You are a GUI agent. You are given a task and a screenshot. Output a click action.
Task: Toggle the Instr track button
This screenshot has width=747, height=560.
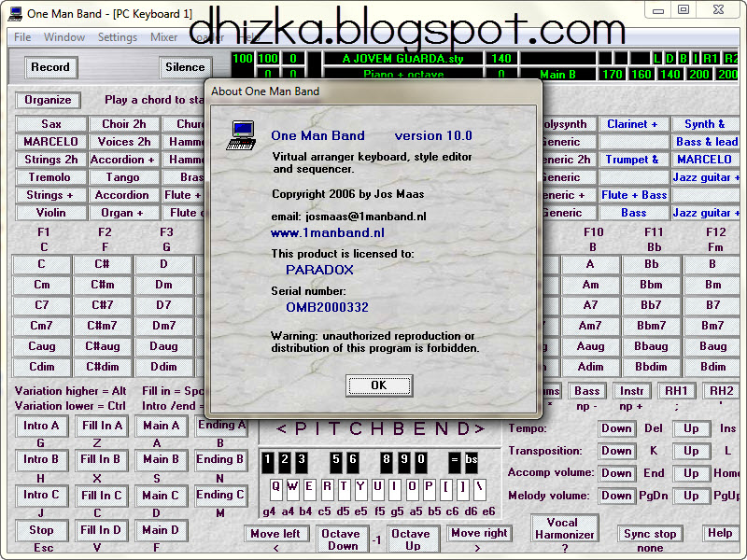point(632,391)
